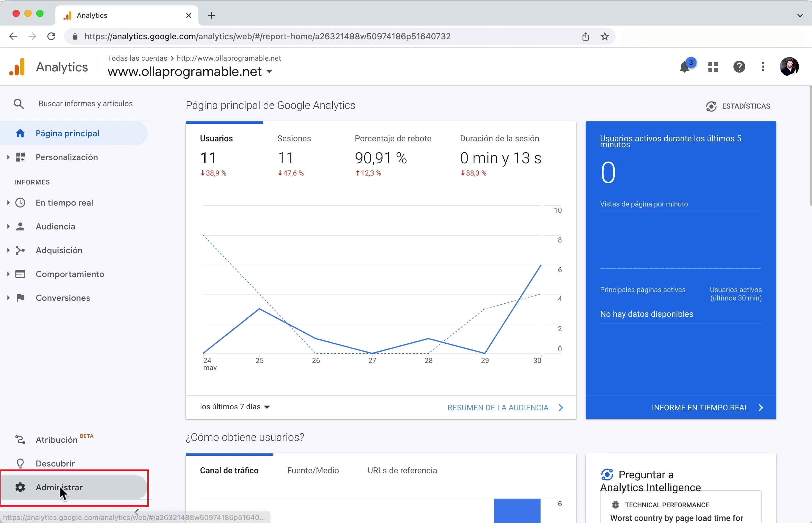Open Página principal in sidebar
Image resolution: width=812 pixels, height=523 pixels.
click(x=74, y=134)
